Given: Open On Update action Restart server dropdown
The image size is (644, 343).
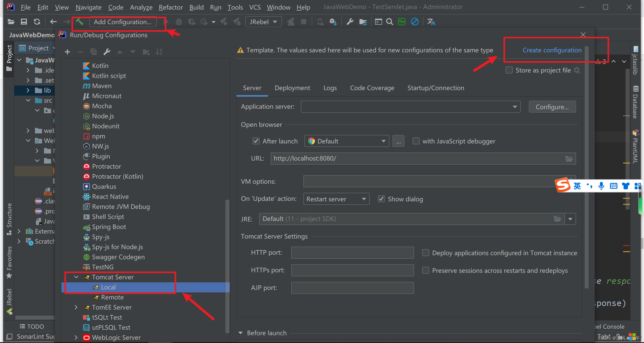Looking at the screenshot, I should 336,199.
